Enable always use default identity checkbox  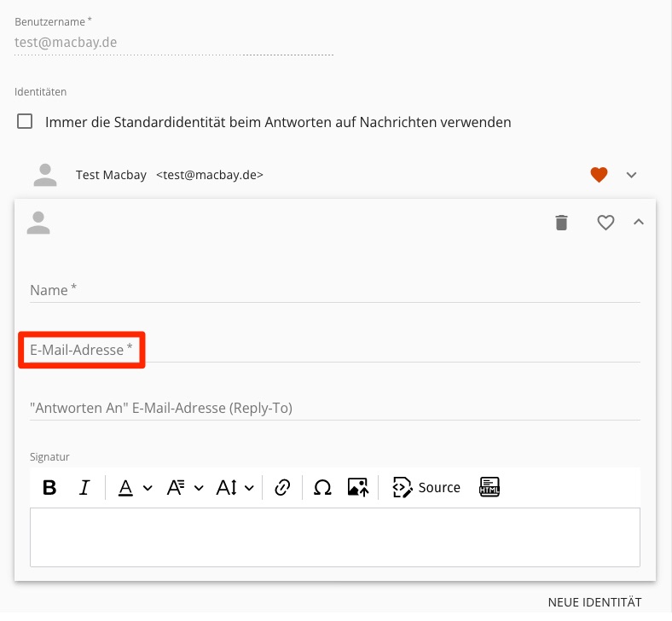[x=26, y=122]
